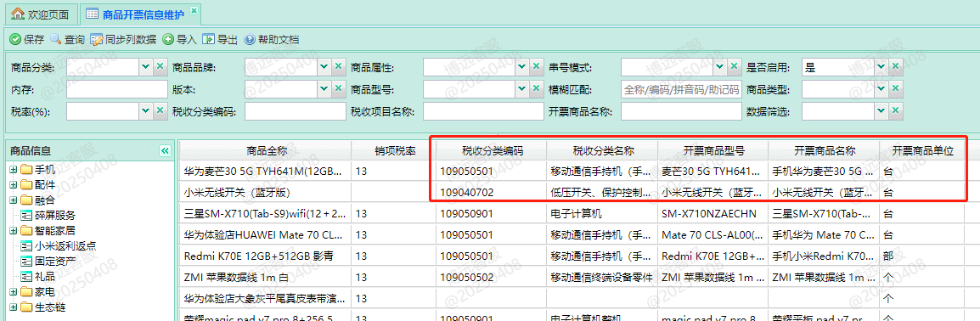Expand the 家电 tree folder

[x=13, y=291]
